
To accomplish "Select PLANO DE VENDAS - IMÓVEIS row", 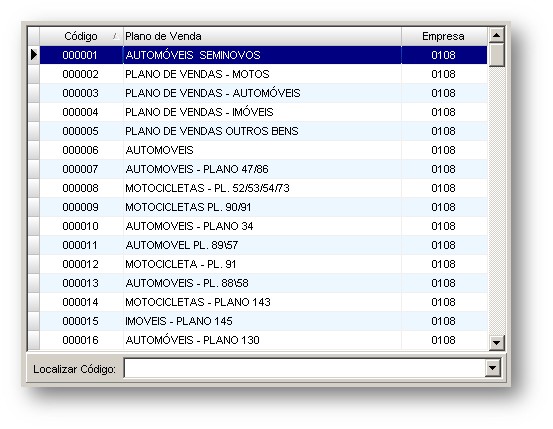I will click(x=263, y=112).
